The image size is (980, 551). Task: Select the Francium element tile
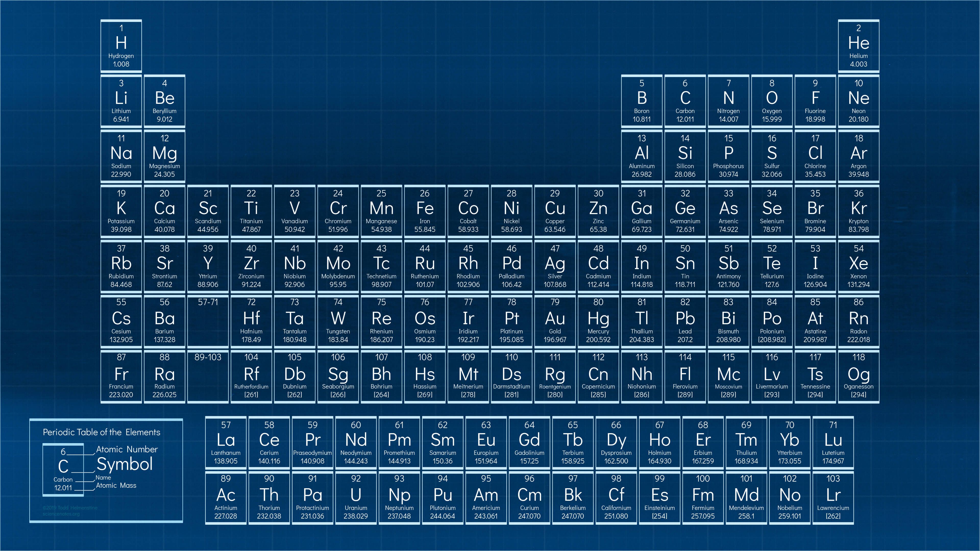121,377
